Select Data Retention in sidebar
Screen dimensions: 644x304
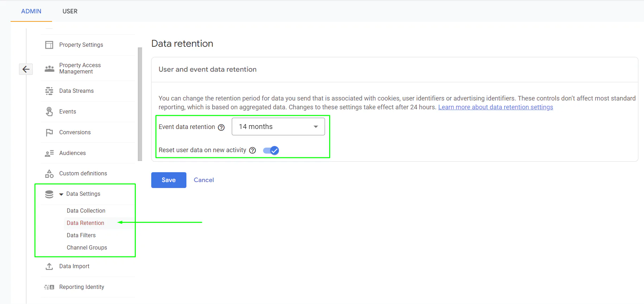coord(85,223)
